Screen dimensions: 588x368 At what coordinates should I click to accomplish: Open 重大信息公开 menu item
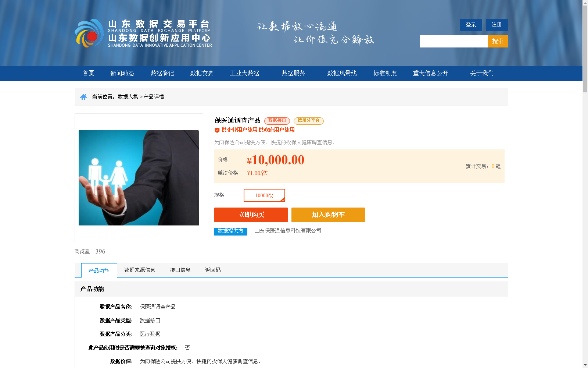[430, 73]
